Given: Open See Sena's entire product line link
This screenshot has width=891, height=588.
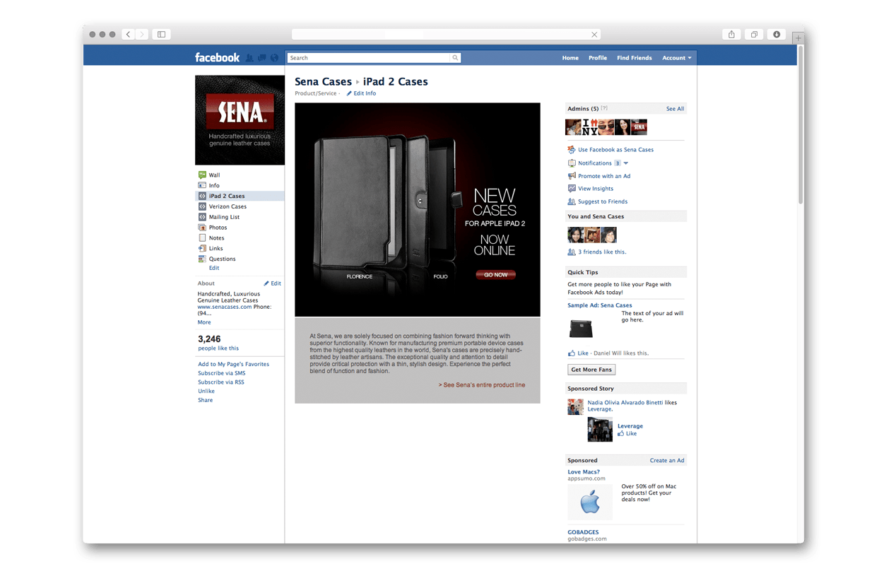Looking at the screenshot, I should coord(482,385).
